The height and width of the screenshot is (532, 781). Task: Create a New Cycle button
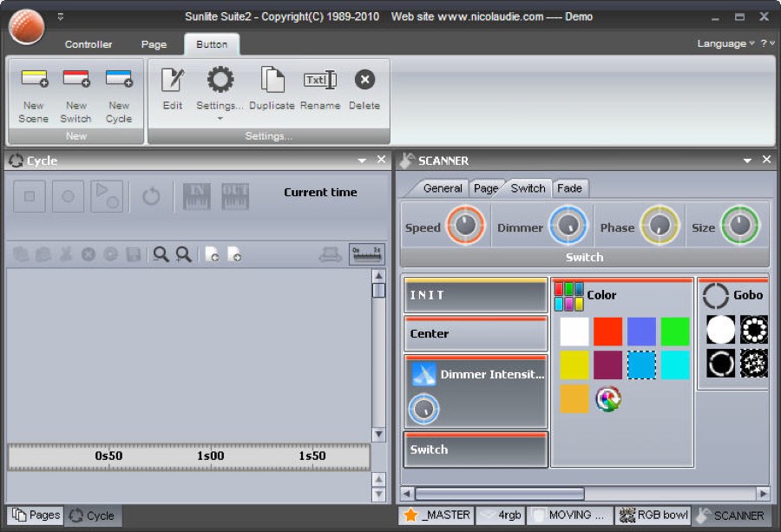[x=119, y=95]
